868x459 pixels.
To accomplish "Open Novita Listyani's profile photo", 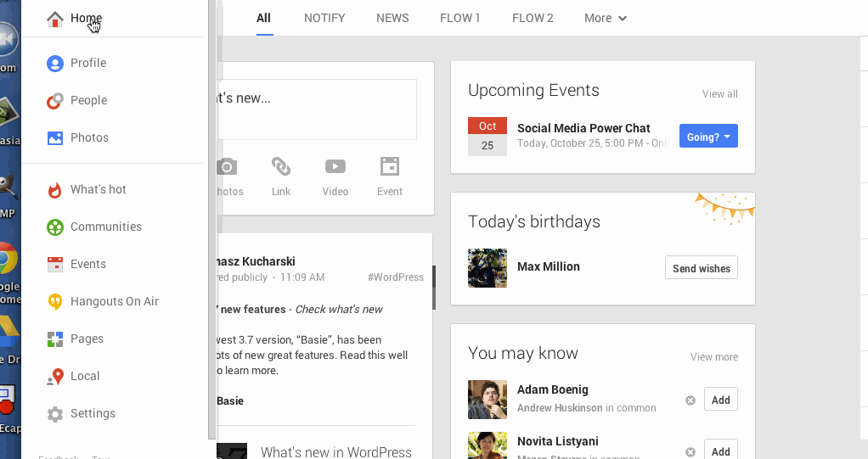I will 488,445.
